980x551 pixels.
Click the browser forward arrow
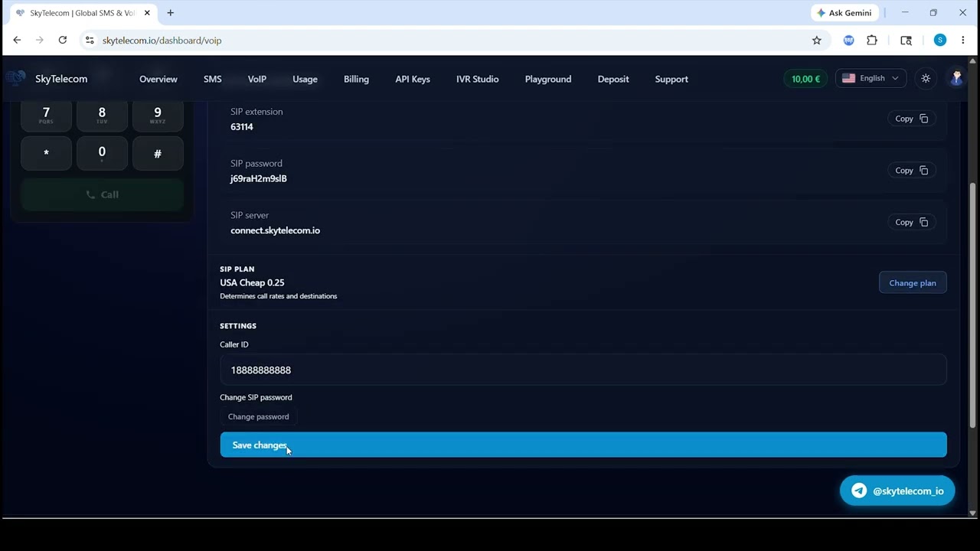tap(40, 40)
